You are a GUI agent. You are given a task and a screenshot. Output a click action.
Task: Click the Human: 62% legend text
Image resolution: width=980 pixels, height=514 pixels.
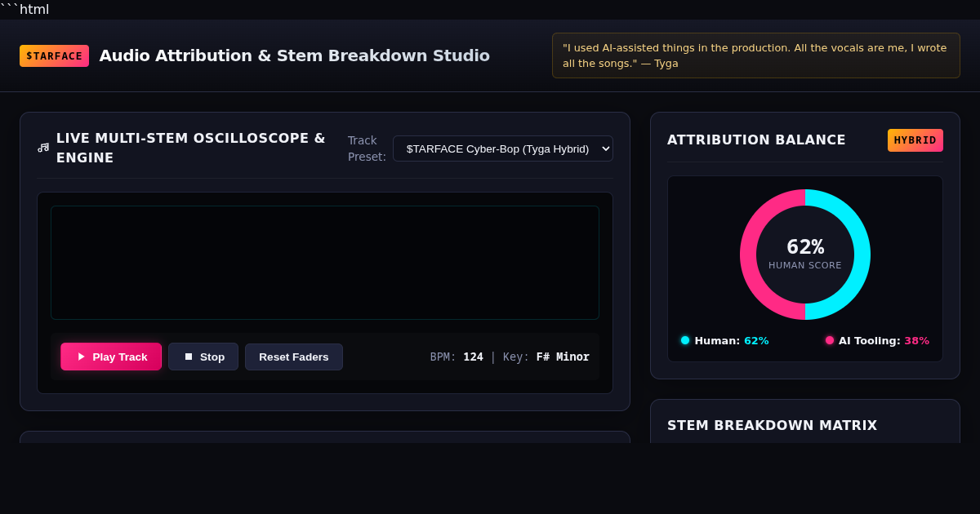[x=732, y=340]
